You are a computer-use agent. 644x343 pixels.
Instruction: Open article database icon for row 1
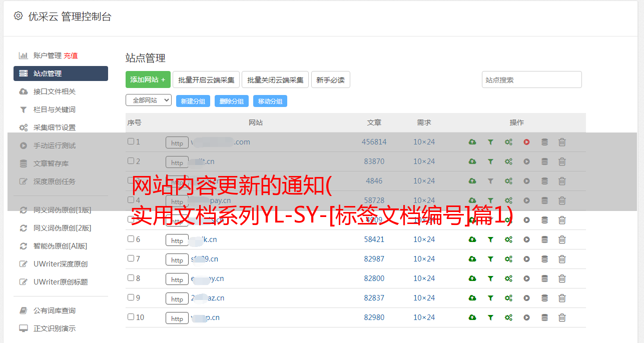544,142
